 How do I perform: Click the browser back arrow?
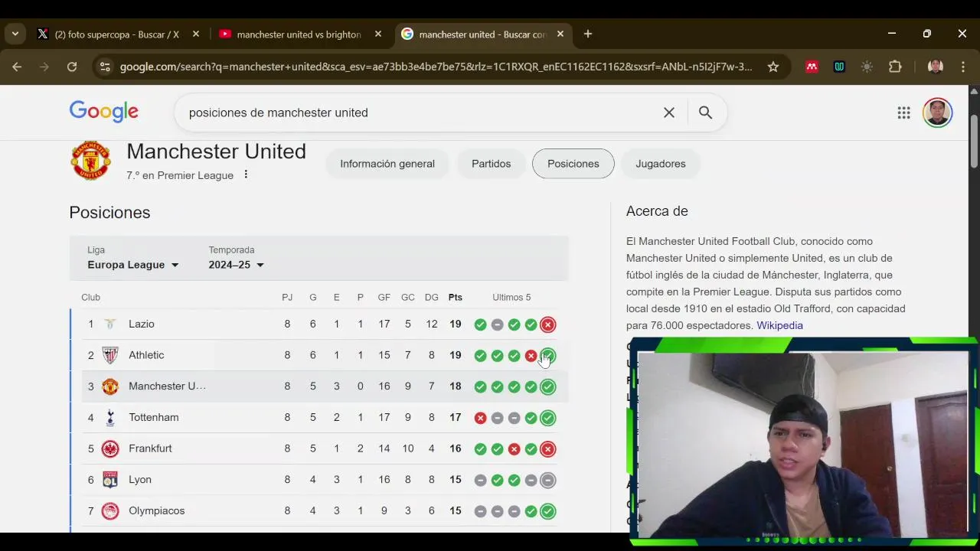[x=17, y=67]
